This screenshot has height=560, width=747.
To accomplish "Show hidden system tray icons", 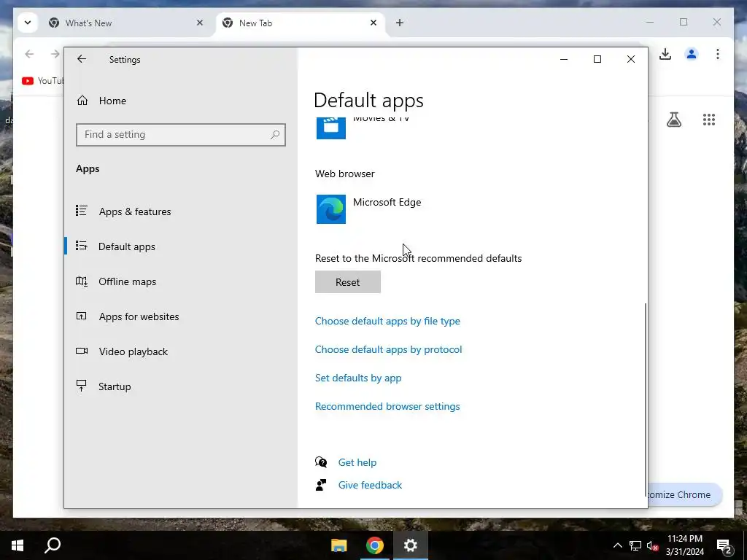I will point(617,545).
